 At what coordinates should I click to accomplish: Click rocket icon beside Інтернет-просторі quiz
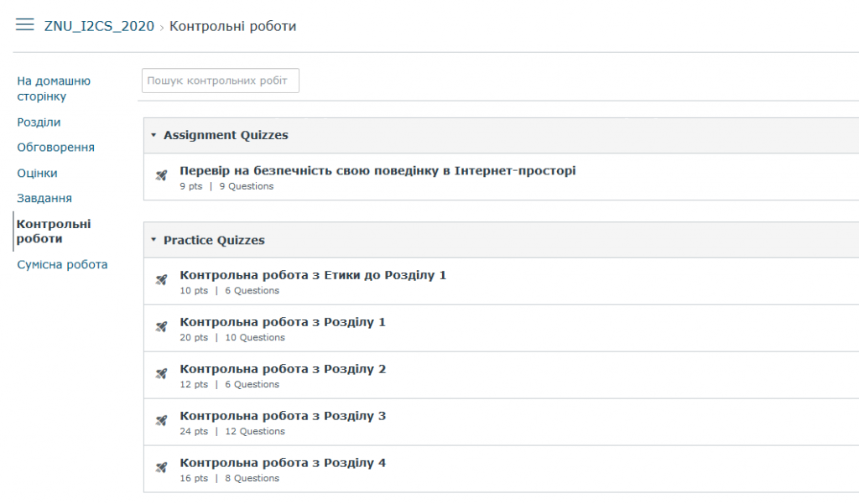pos(162,176)
